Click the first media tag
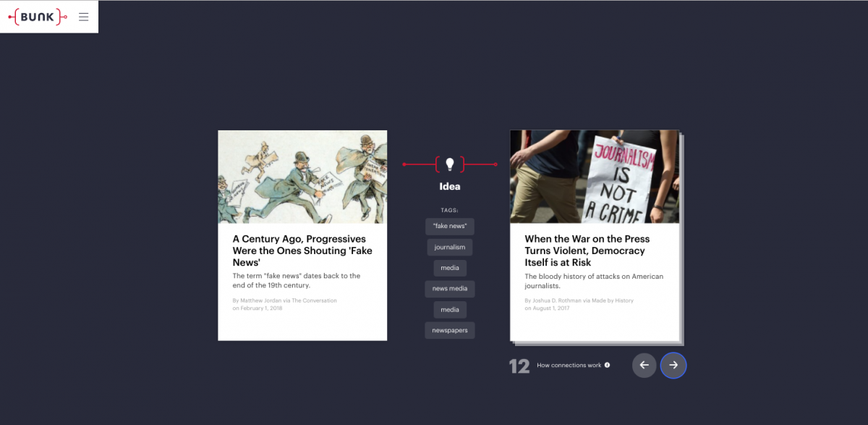868x425 pixels. click(449, 268)
